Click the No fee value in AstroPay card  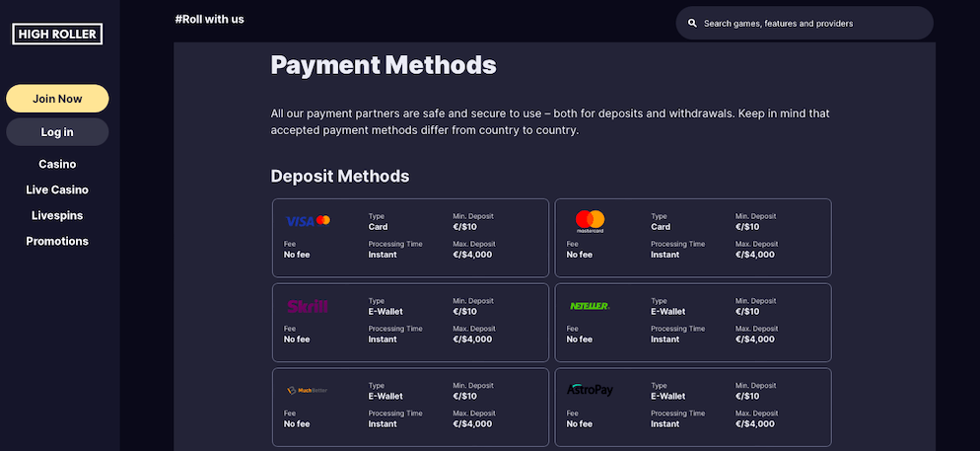tap(580, 423)
